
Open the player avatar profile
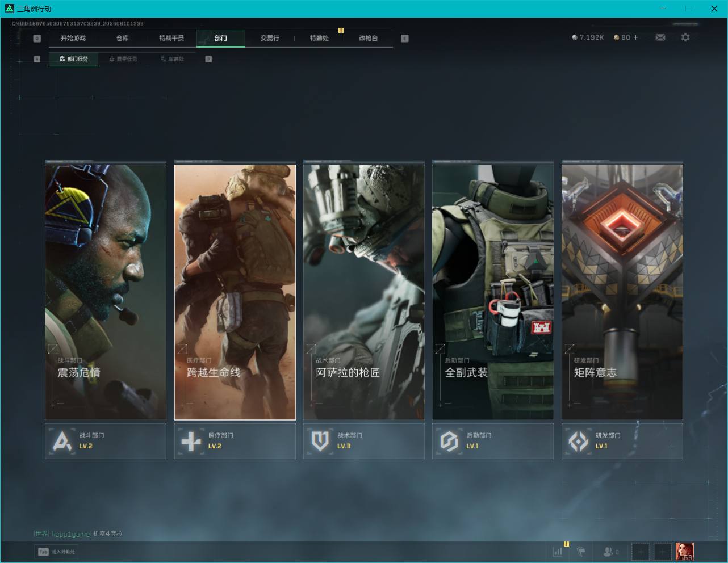[x=684, y=551]
